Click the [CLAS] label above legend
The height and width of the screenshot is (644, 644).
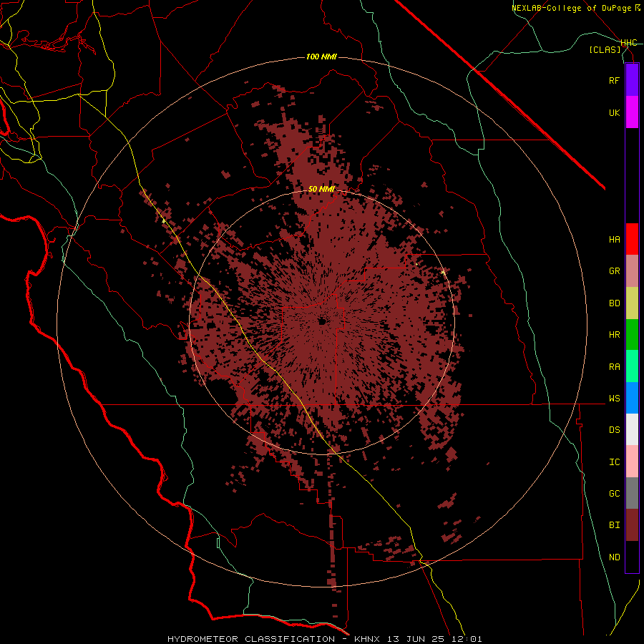(605, 49)
